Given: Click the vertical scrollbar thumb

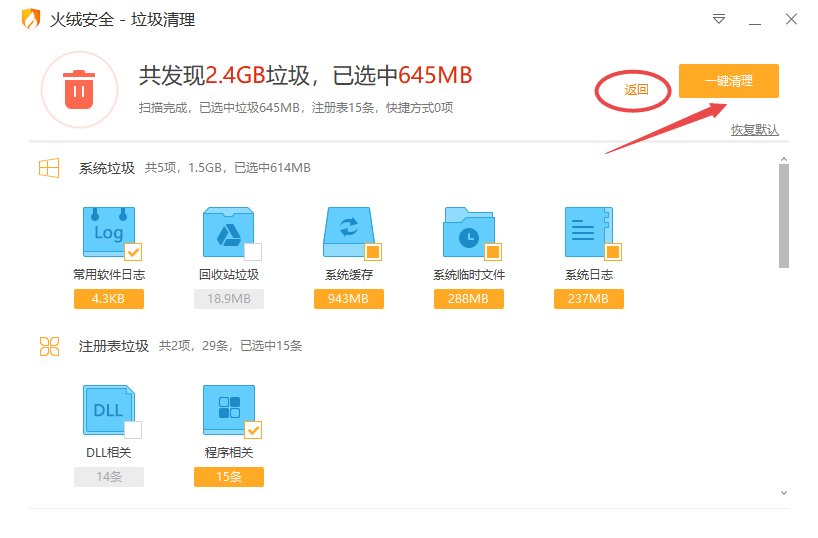Looking at the screenshot, I should click(784, 216).
